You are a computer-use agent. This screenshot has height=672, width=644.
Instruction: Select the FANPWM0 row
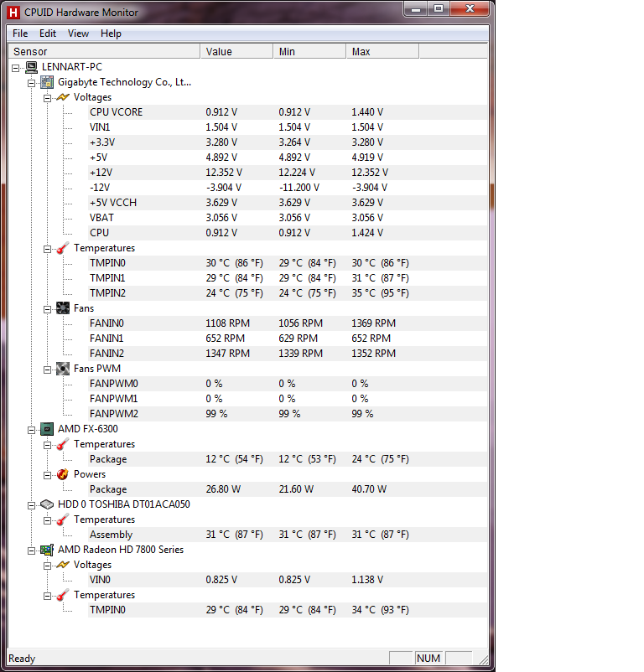(x=288, y=384)
